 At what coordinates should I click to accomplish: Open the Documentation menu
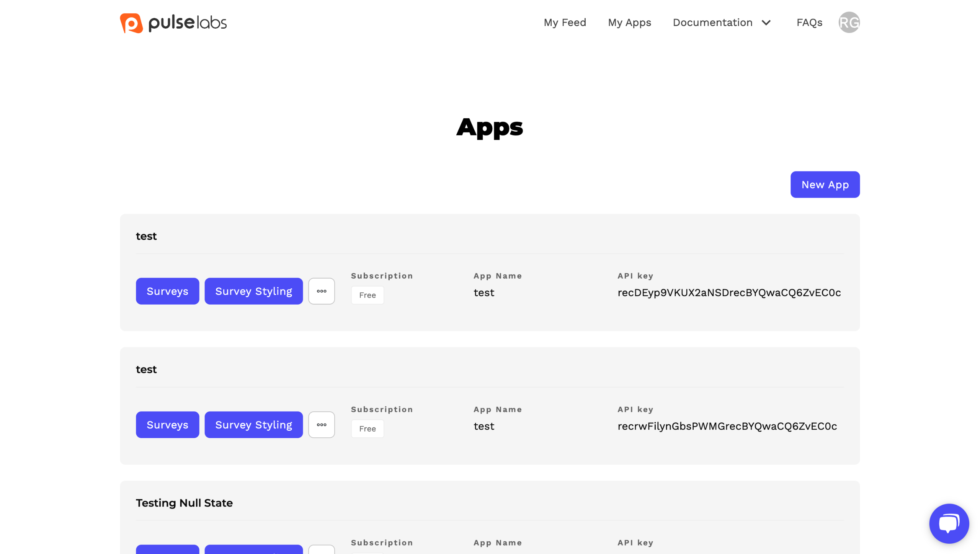click(x=712, y=23)
